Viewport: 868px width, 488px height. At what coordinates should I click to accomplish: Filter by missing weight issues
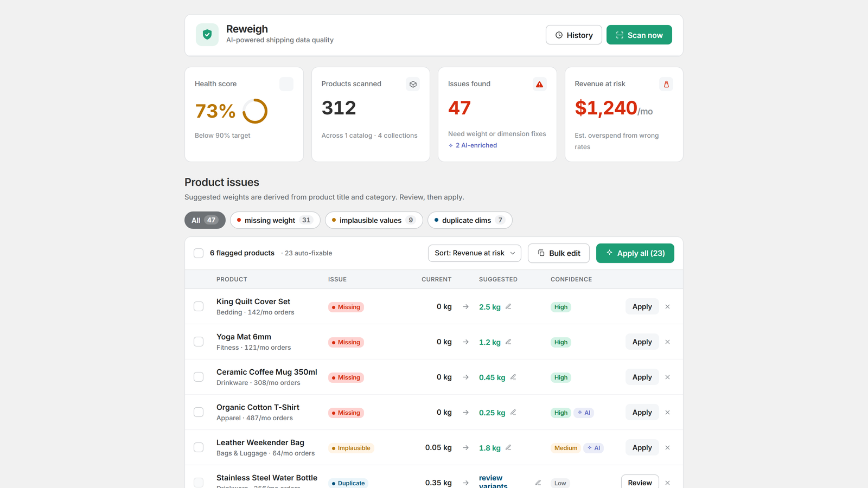275,220
